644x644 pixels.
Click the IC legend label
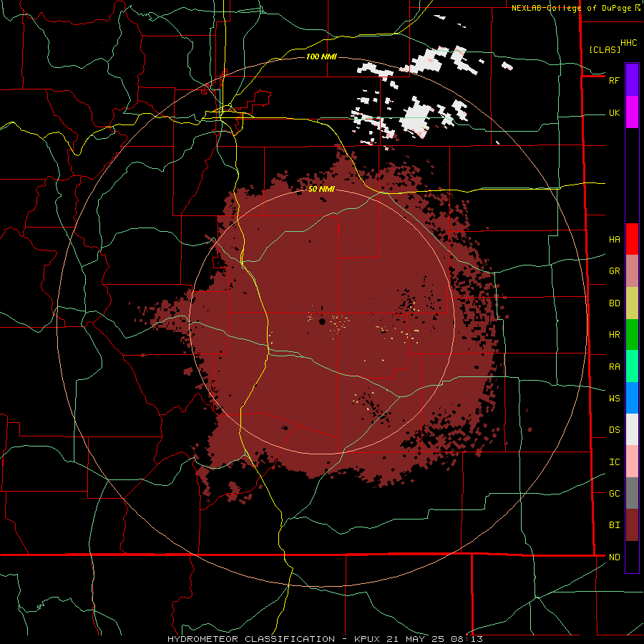click(614, 462)
